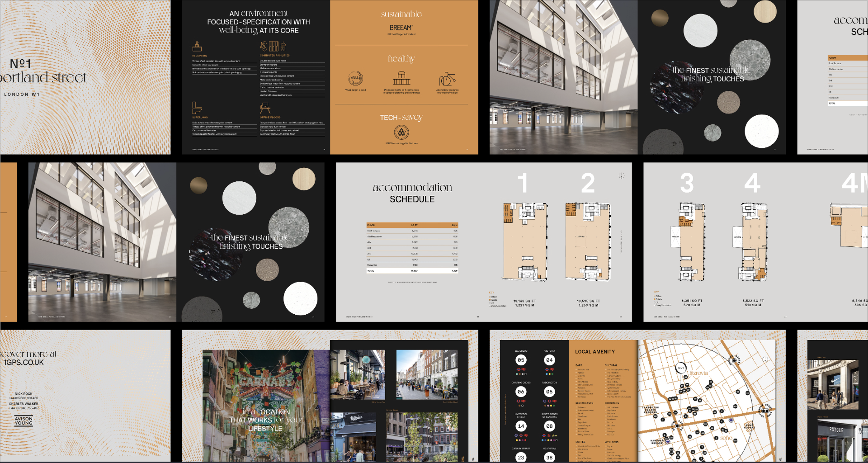Select the desk chair icon above OFFICE FLOORS

point(265,108)
